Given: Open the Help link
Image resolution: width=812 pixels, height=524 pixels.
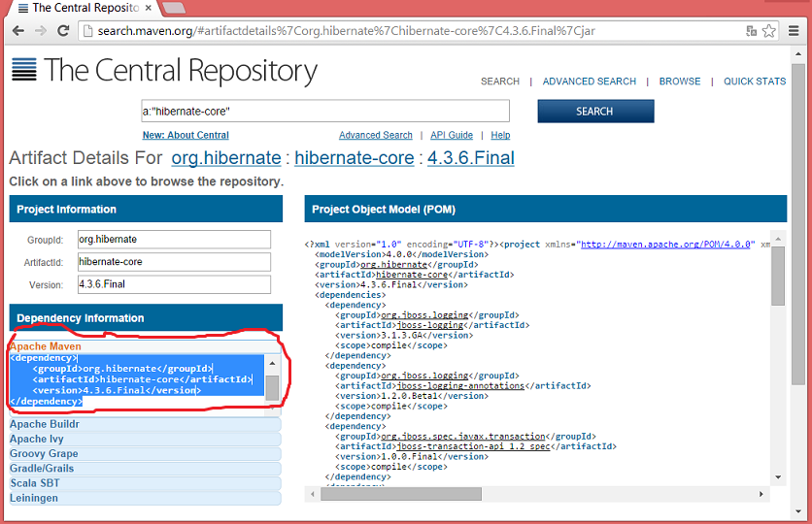Looking at the screenshot, I should pyautogui.click(x=500, y=135).
